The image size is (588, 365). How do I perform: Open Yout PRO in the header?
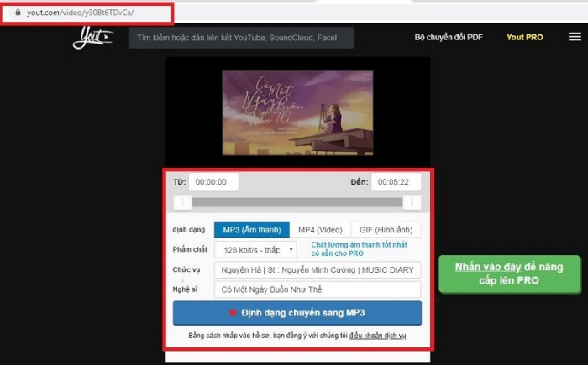525,37
